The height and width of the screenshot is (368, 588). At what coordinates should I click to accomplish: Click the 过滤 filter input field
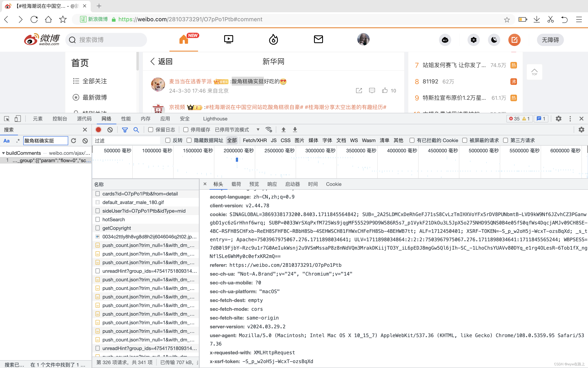(x=127, y=140)
